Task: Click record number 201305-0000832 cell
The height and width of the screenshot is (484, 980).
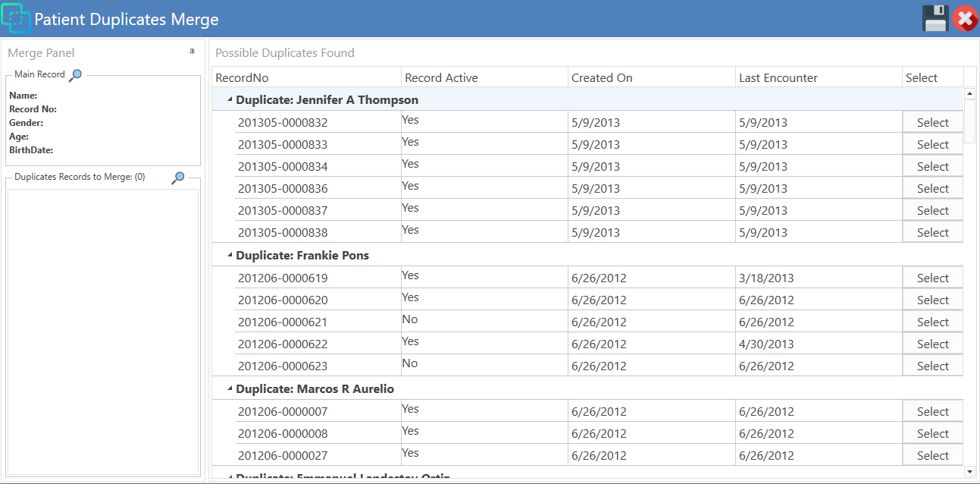Action: (318, 122)
